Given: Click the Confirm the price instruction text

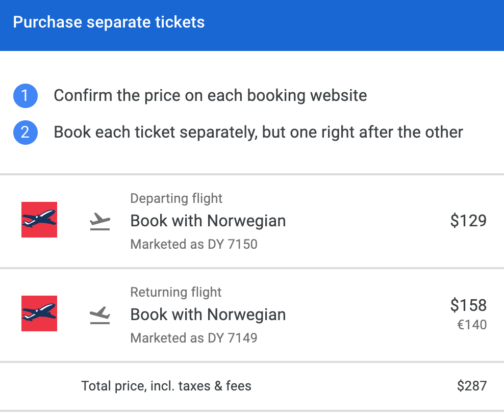Looking at the screenshot, I should click(210, 96).
